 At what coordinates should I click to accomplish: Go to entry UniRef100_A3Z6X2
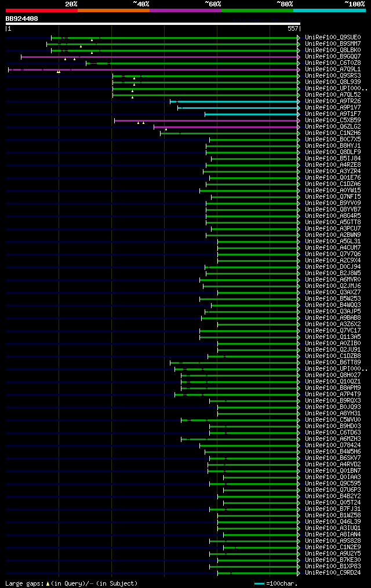click(333, 324)
